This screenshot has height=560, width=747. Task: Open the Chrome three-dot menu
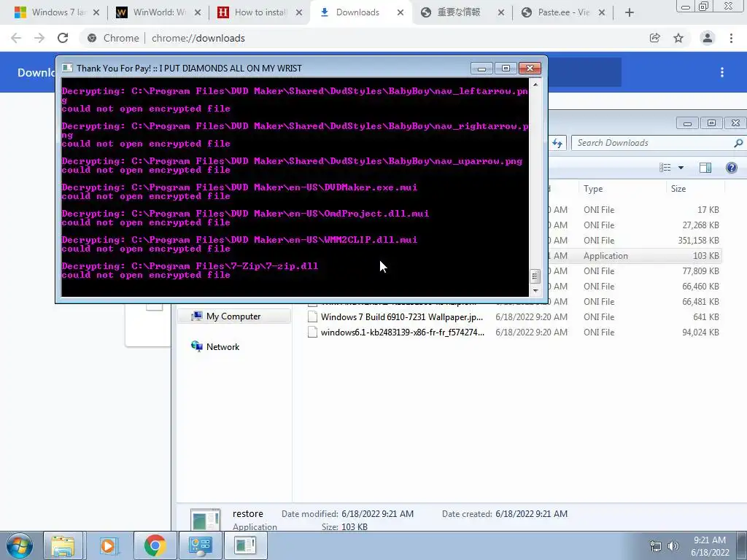coord(731,38)
